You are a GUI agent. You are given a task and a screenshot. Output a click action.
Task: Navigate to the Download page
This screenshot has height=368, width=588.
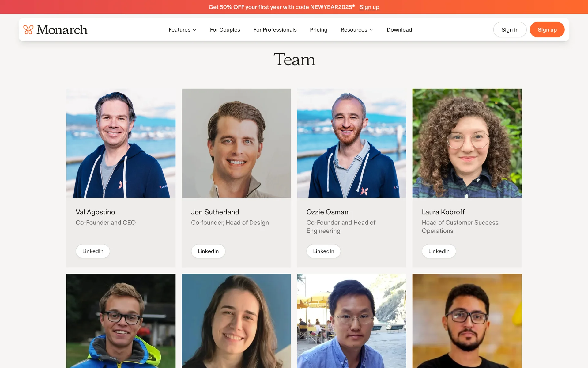pyautogui.click(x=399, y=30)
